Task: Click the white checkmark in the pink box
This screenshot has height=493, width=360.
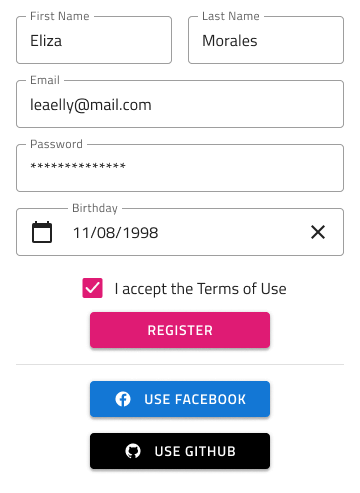Action: tap(92, 288)
